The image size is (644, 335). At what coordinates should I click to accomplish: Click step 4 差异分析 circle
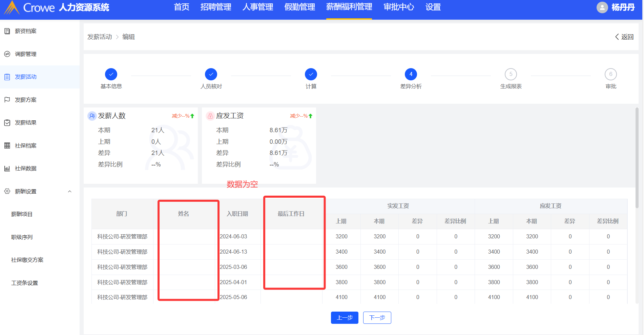pyautogui.click(x=411, y=74)
